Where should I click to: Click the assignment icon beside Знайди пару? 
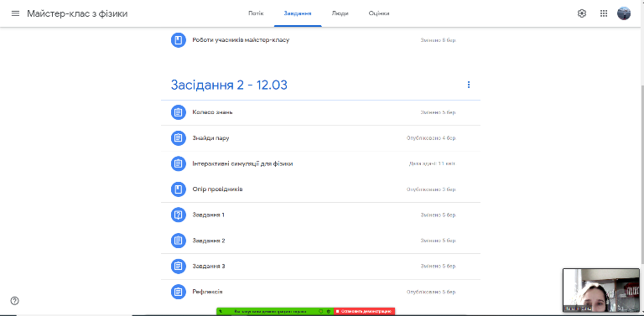179,138
